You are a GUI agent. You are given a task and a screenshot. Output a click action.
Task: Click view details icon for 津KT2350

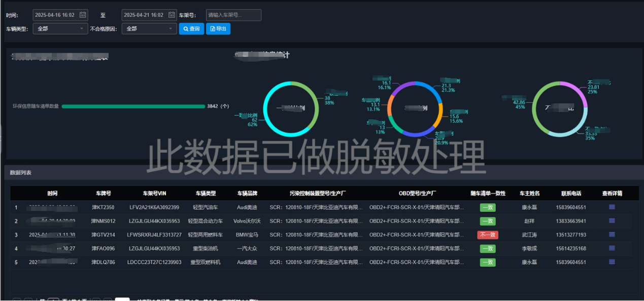pyautogui.click(x=612, y=207)
